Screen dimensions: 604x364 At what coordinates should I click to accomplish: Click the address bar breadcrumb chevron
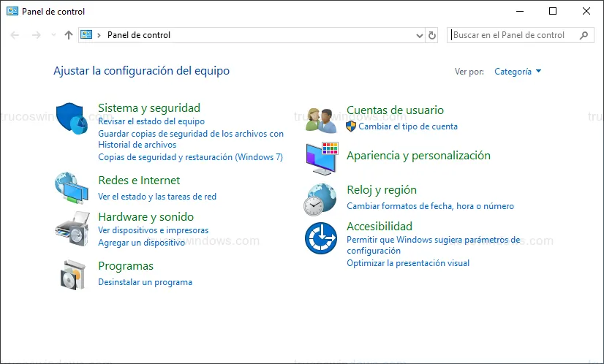coord(99,35)
